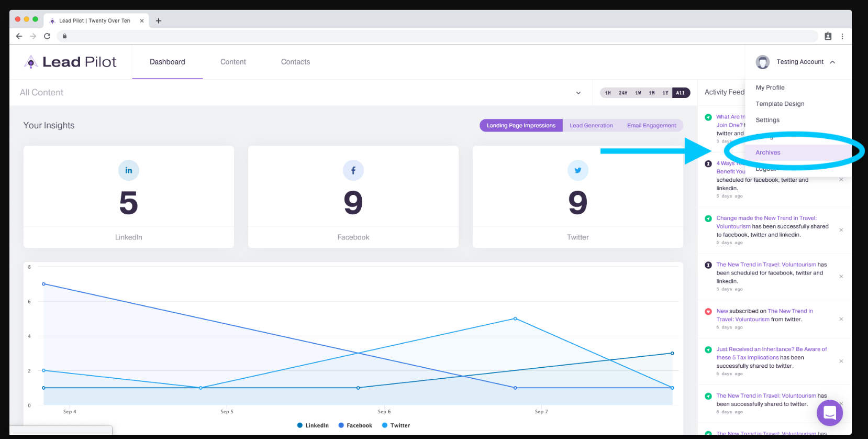Dismiss the 'been scheduled for facebook, twitter' Voluntourism item

pos(841,277)
